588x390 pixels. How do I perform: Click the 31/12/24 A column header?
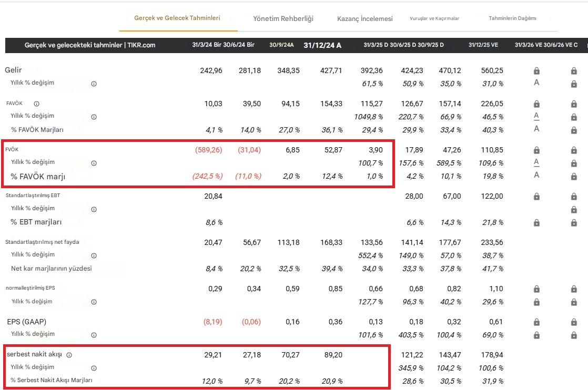(322, 45)
